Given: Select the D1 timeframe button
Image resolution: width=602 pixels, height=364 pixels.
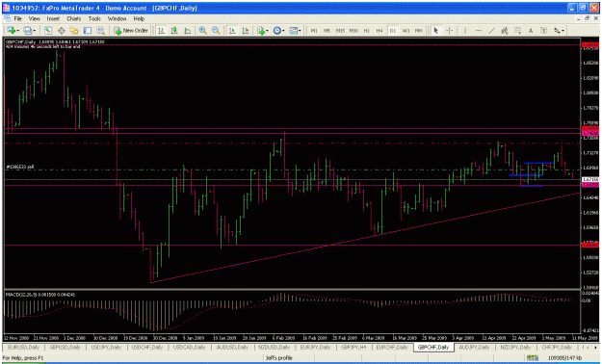Looking at the screenshot, I should [x=392, y=31].
